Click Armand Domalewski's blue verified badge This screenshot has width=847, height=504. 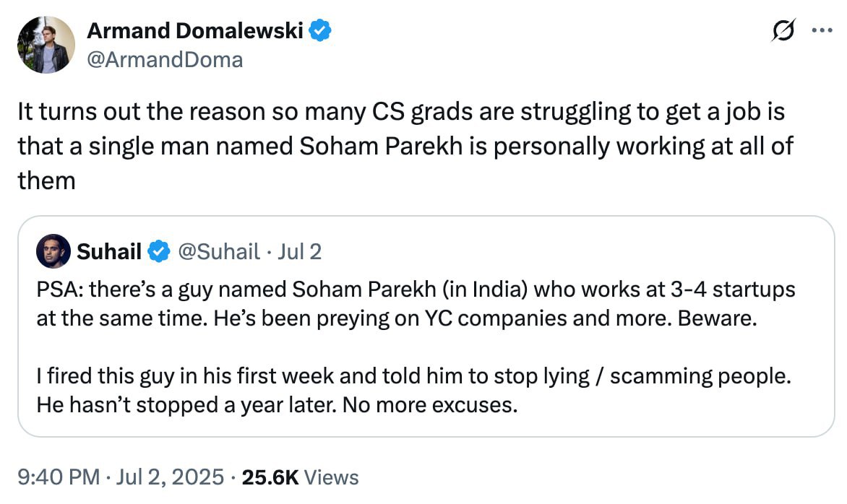[x=321, y=30]
